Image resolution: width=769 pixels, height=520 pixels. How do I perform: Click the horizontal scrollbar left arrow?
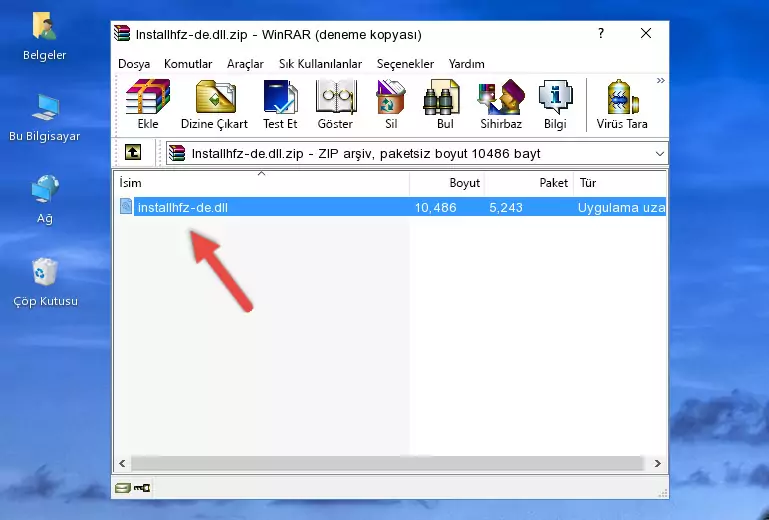click(x=122, y=463)
